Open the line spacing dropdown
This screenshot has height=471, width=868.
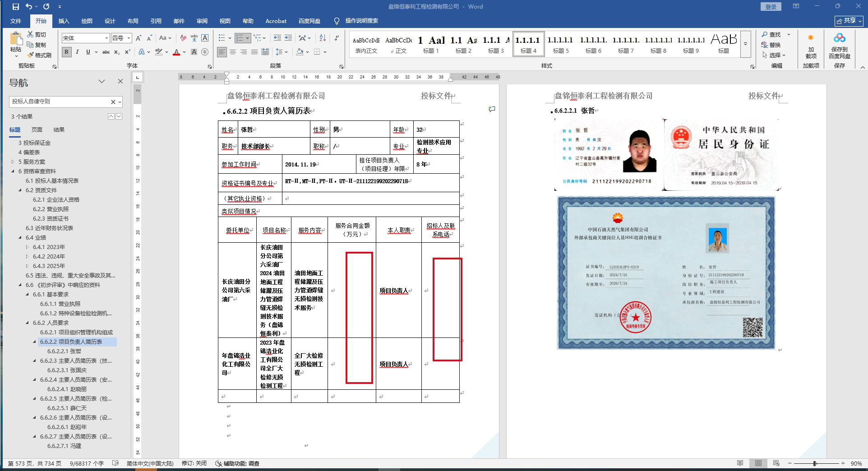tap(282, 52)
